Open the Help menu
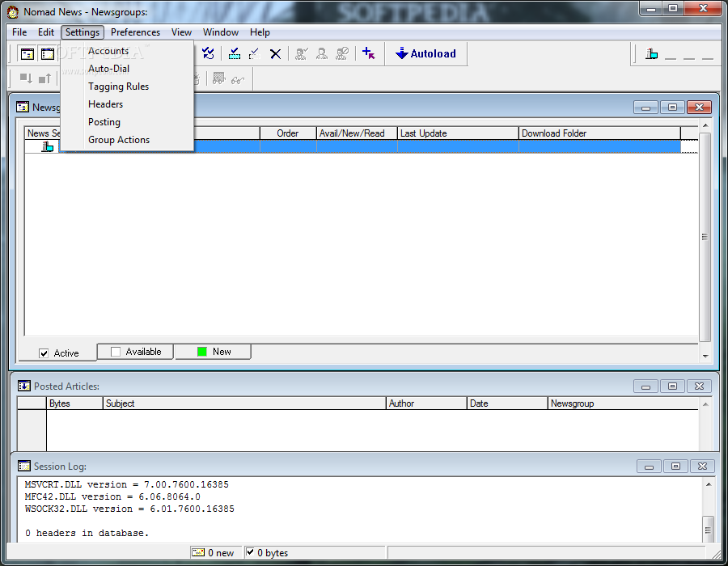Image resolution: width=728 pixels, height=566 pixels. [260, 32]
